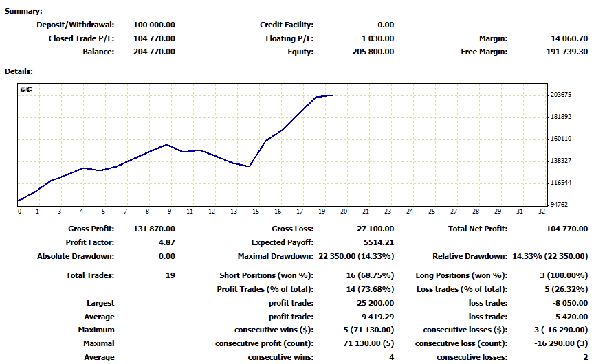Select the Floating P/L value 1 030.00
Screen dimensions: 594x364
pyautogui.click(x=377, y=38)
